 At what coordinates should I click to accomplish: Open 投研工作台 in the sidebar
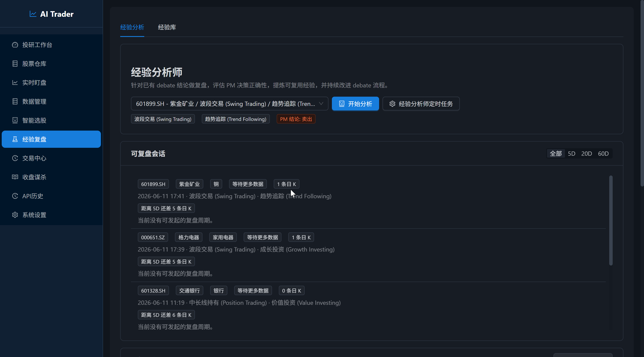click(51, 45)
